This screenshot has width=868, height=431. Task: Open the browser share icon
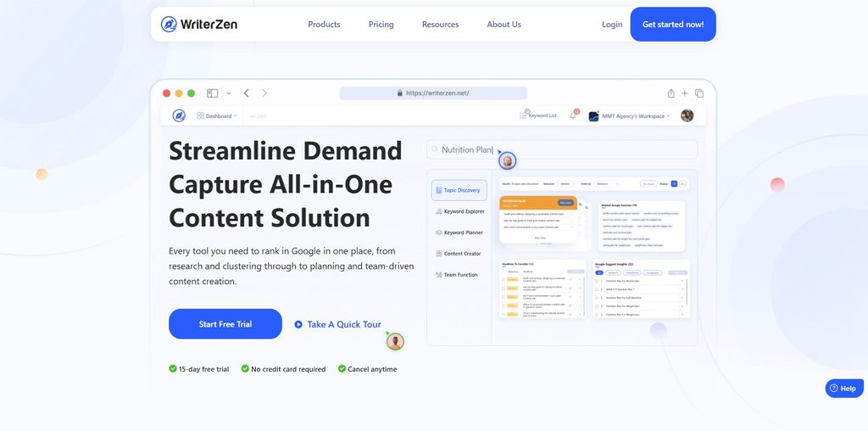click(x=671, y=93)
